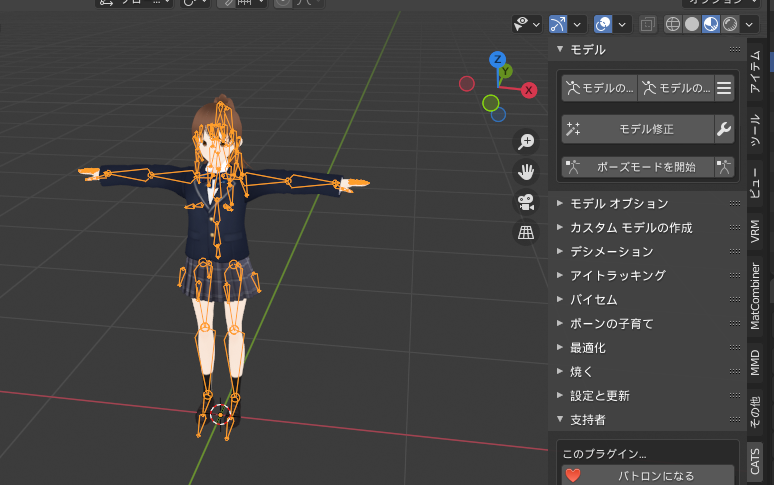Expand the 焼く panel
The height and width of the screenshot is (485, 774).
[560, 372]
